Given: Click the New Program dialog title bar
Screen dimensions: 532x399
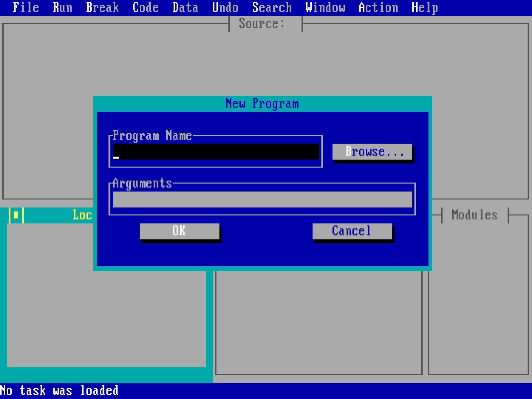Looking at the screenshot, I should pos(262,103).
